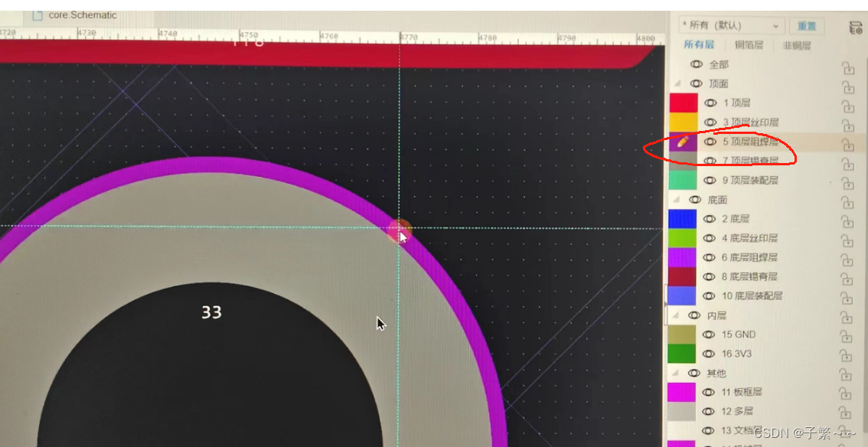The width and height of the screenshot is (868, 447).
Task: Click the green 9 顶层装配层 color swatch
Action: tap(683, 181)
